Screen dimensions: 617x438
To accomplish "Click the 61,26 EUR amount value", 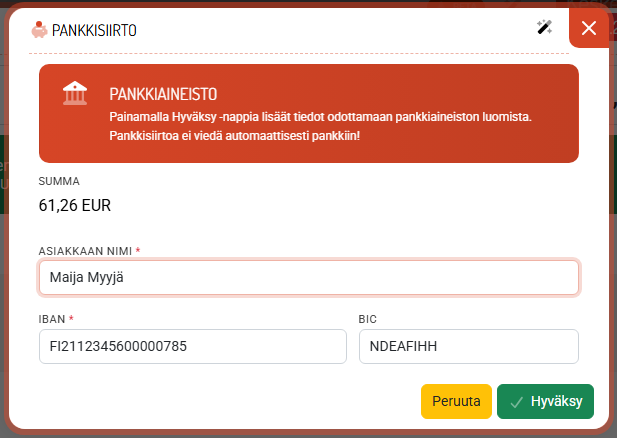I will tap(75, 205).
